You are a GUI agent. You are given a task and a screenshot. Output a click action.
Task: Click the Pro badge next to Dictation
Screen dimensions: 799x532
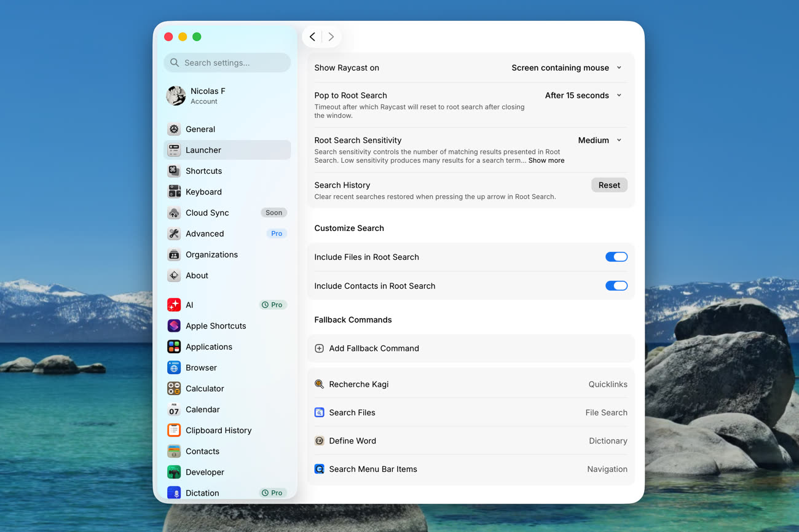click(x=273, y=493)
